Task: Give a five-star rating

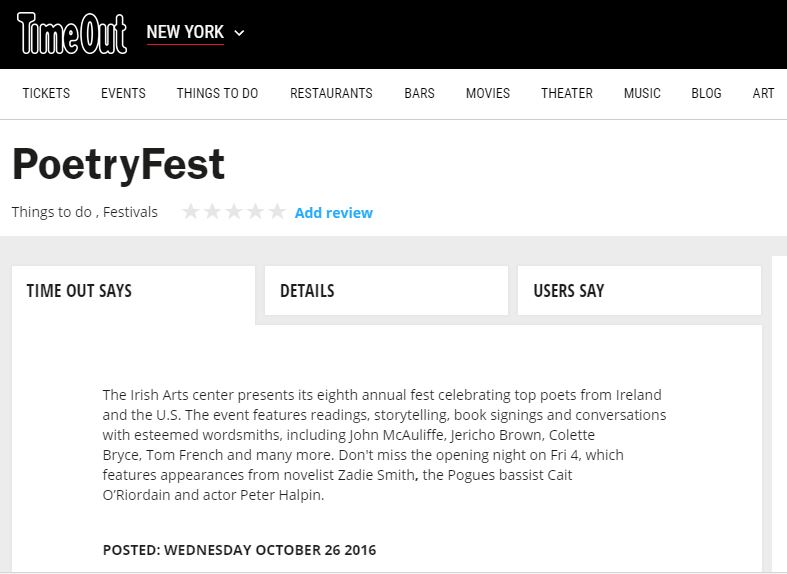Action: pos(277,212)
